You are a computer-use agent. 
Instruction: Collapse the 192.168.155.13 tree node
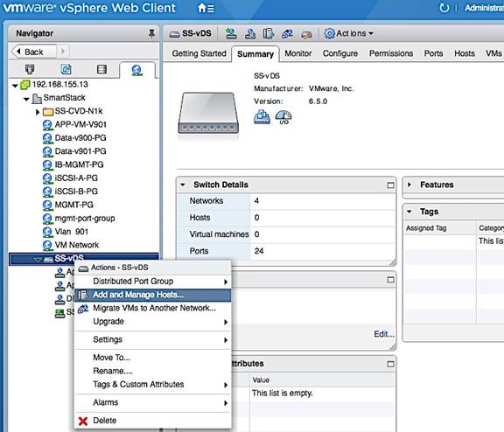click(x=15, y=86)
